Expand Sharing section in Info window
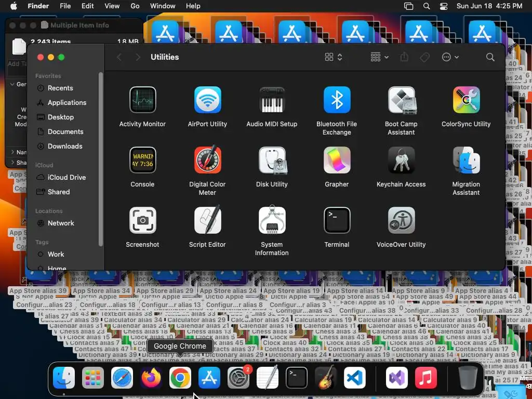The height and width of the screenshot is (399, 532). tap(12, 163)
